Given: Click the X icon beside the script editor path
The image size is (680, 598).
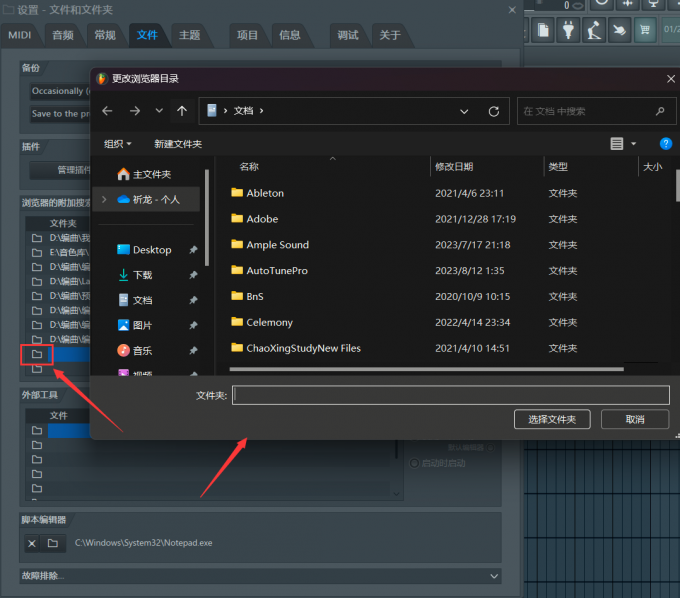Looking at the screenshot, I should (x=32, y=543).
